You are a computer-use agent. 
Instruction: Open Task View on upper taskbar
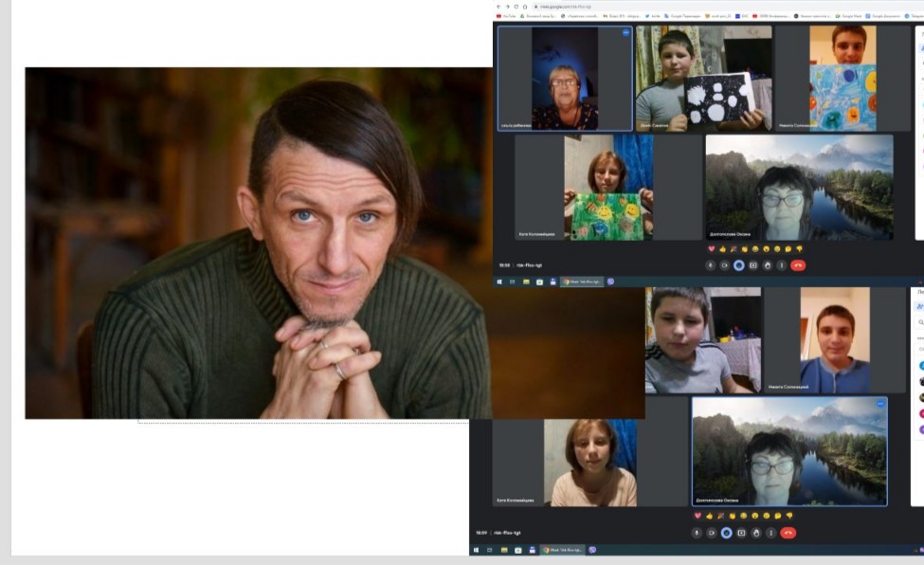[512, 282]
